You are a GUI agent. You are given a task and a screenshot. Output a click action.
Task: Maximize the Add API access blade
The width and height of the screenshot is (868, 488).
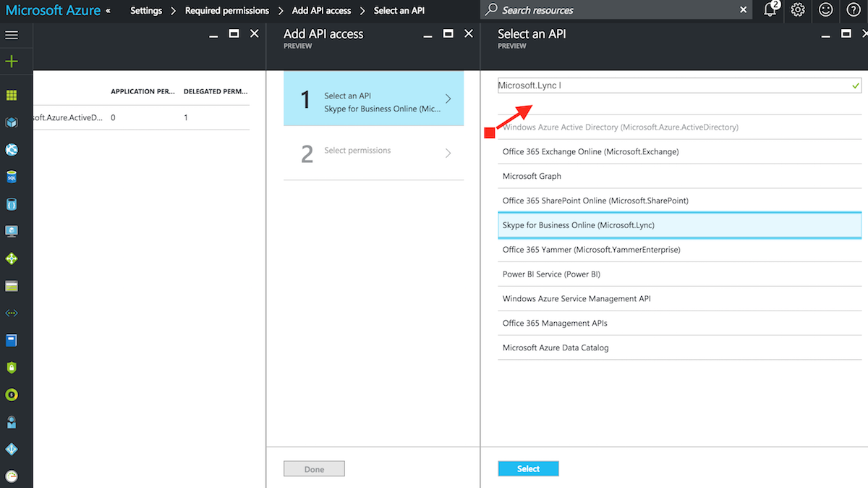tap(448, 33)
